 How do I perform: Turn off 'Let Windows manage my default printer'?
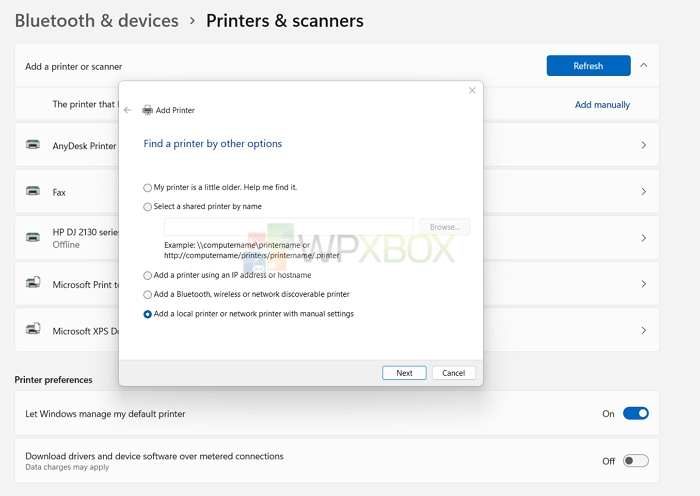tap(635, 413)
